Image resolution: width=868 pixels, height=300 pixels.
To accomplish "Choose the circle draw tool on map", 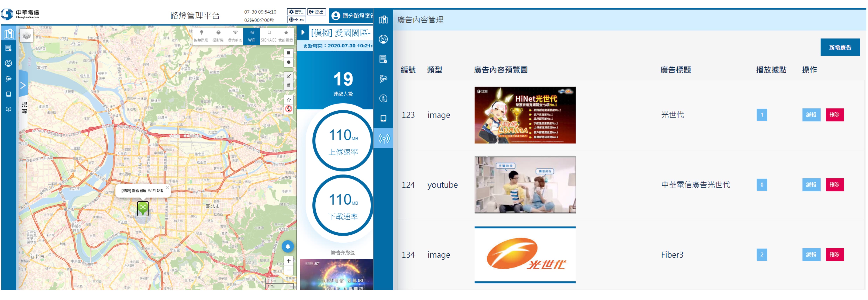I will (288, 62).
